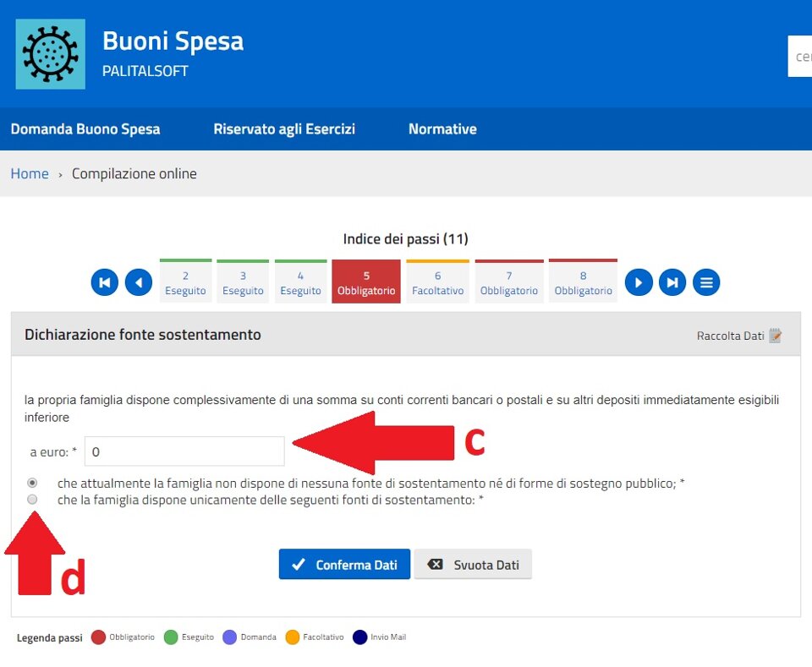Jump to last step using skip-forward icon
The image size is (812, 667).
(x=672, y=282)
